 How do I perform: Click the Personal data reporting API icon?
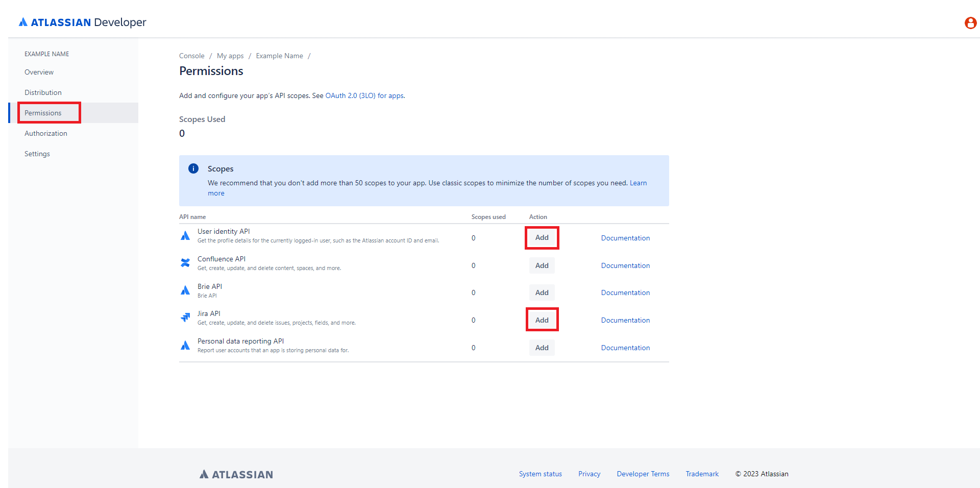click(x=185, y=346)
